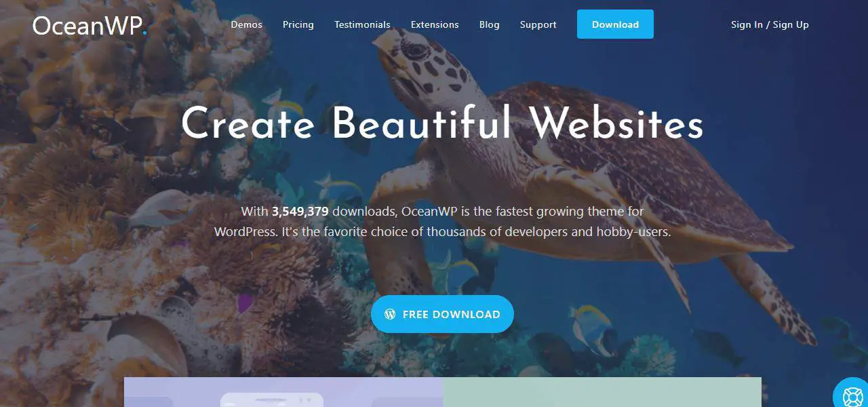The height and width of the screenshot is (407, 868).
Task: Visit the Blog from the top menu
Action: coord(490,24)
